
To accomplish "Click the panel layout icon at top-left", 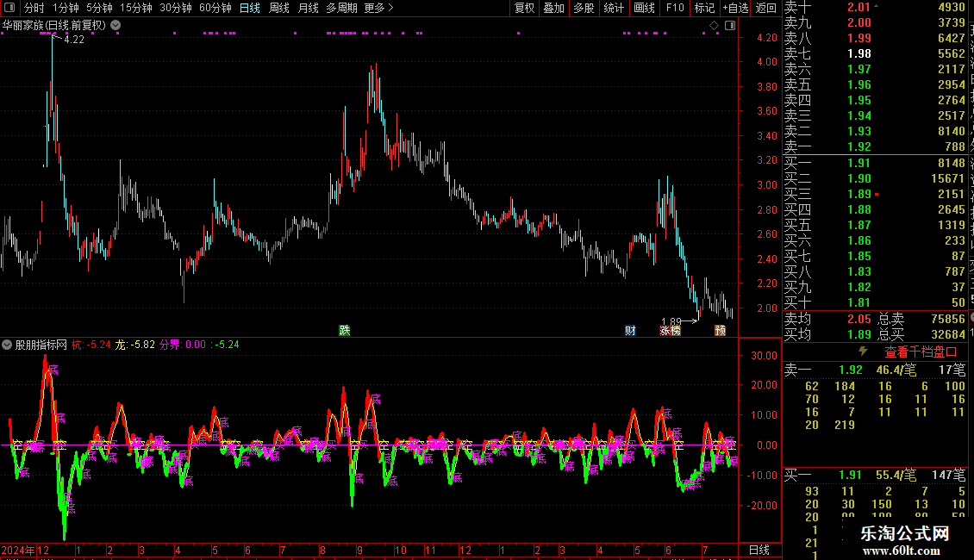I will pyautogui.click(x=9, y=8).
